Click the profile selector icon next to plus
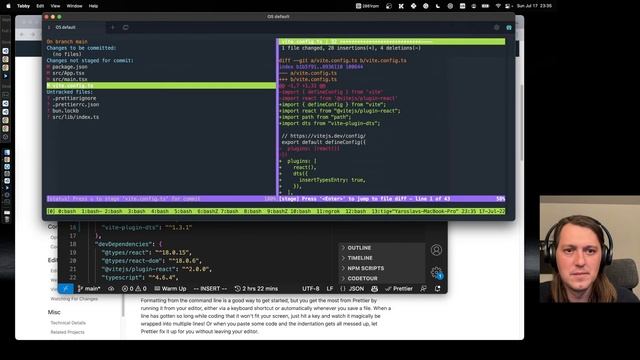The width and height of the screenshot is (640, 360). (x=126, y=27)
